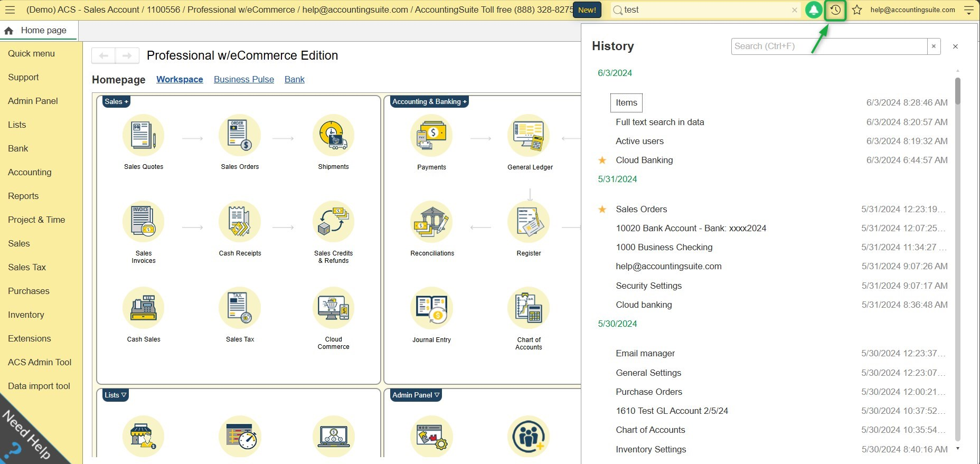
Task: Click the green notifications bell icon
Action: tap(814, 10)
